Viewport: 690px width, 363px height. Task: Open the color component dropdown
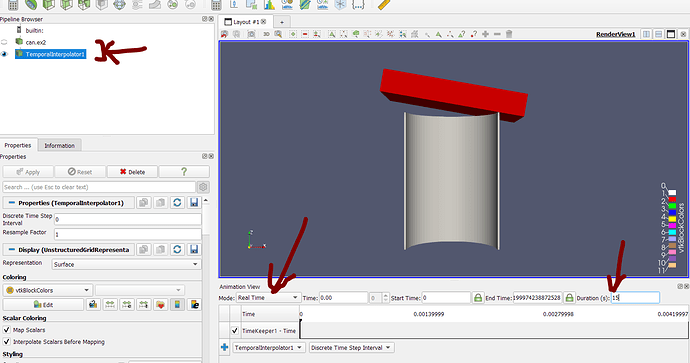point(139,290)
